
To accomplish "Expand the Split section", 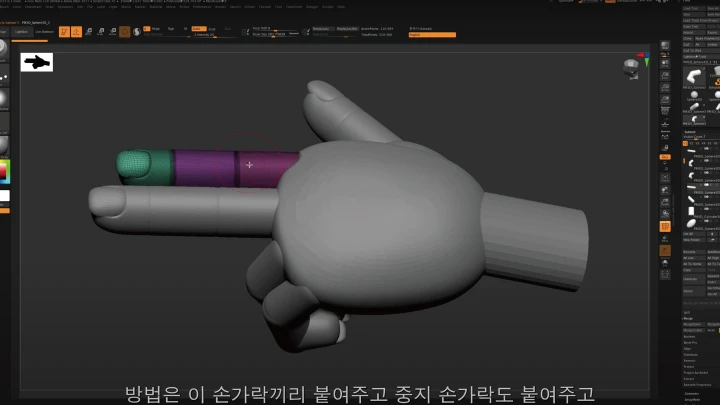I will pos(687,312).
